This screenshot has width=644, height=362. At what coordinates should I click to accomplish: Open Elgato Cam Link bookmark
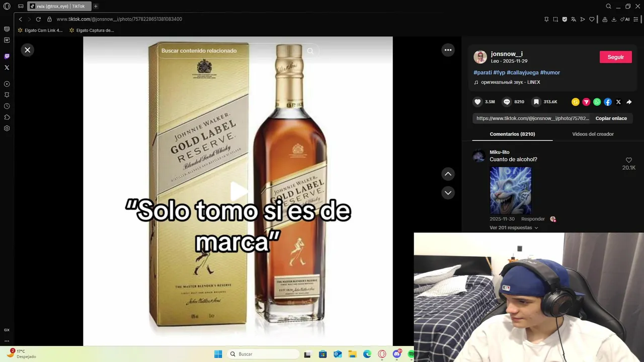(x=40, y=30)
